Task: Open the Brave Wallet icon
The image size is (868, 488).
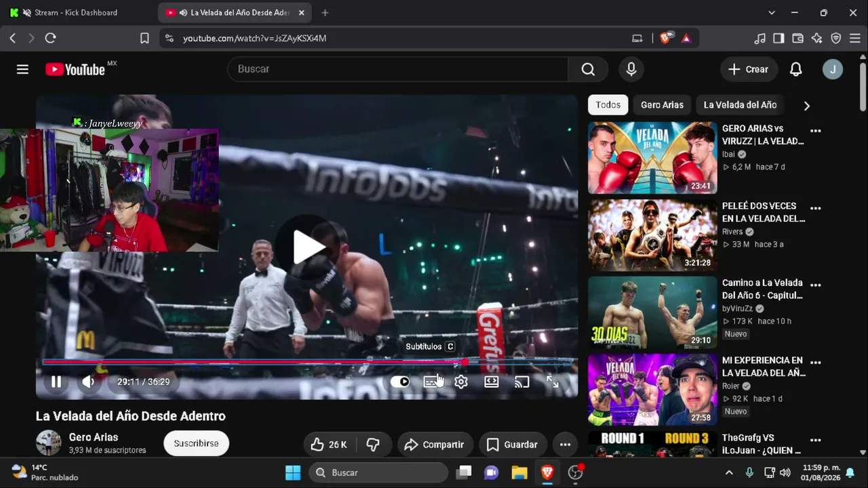Action: coord(798,39)
